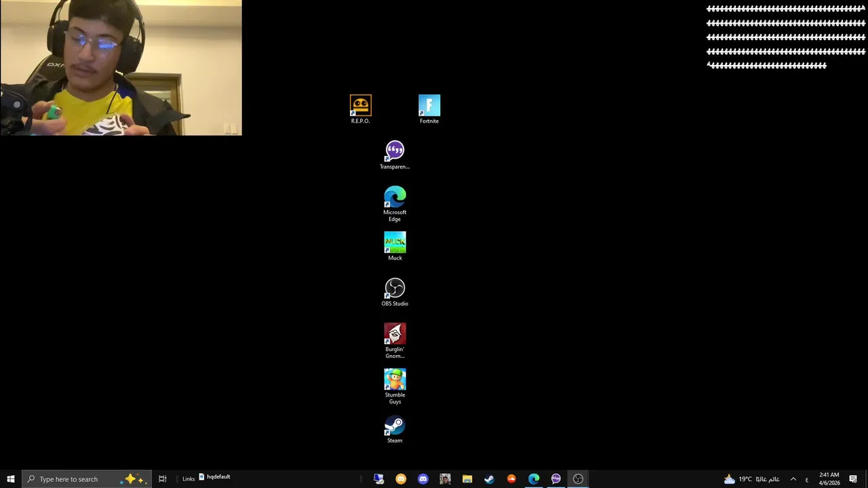
Task: Open the purple chat bubble taskbar app
Action: click(556, 479)
